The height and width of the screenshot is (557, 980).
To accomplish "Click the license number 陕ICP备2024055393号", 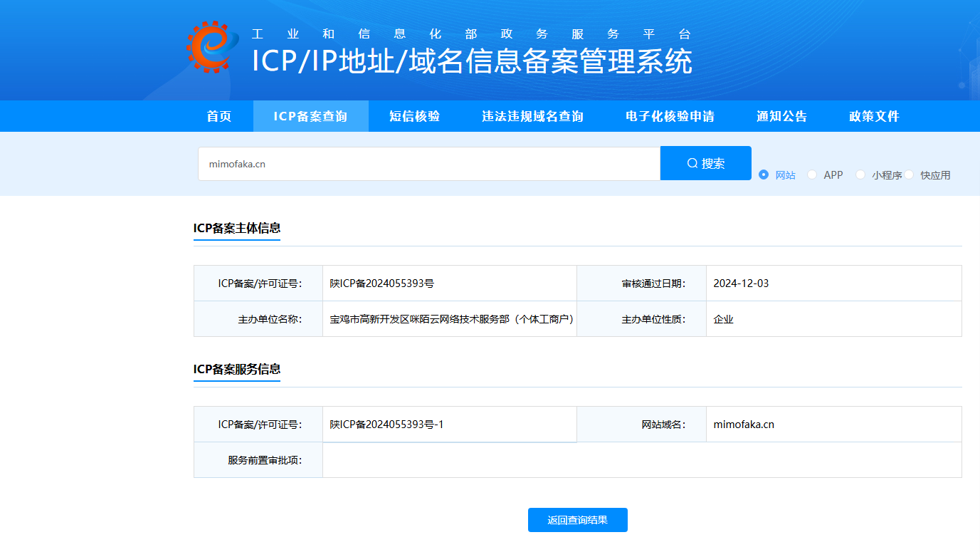I will (382, 283).
